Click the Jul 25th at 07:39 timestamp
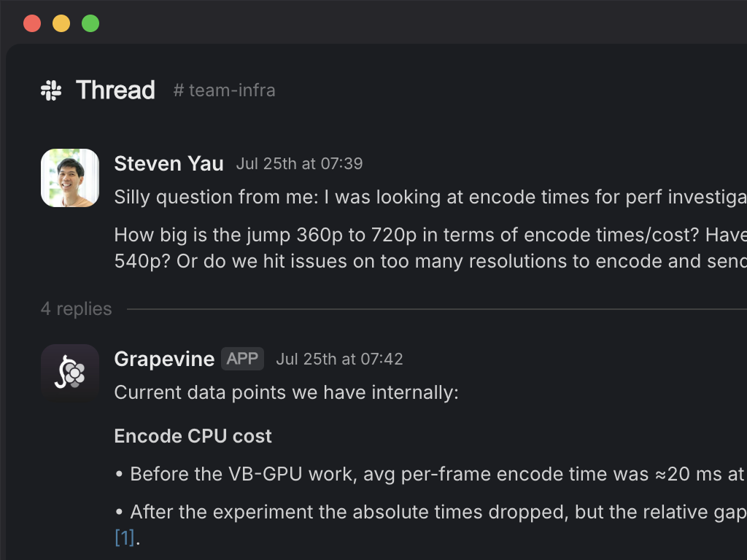747x560 pixels. (299, 163)
